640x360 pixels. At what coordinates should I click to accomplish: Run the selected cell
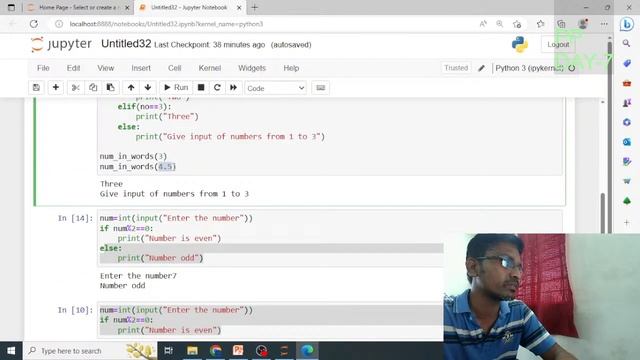(x=176, y=88)
